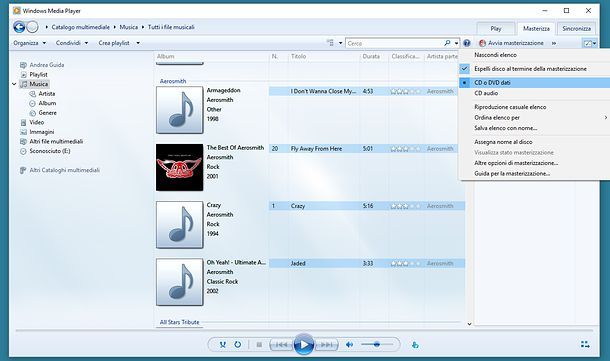
Task: Select the CD audio option
Action: click(535, 93)
